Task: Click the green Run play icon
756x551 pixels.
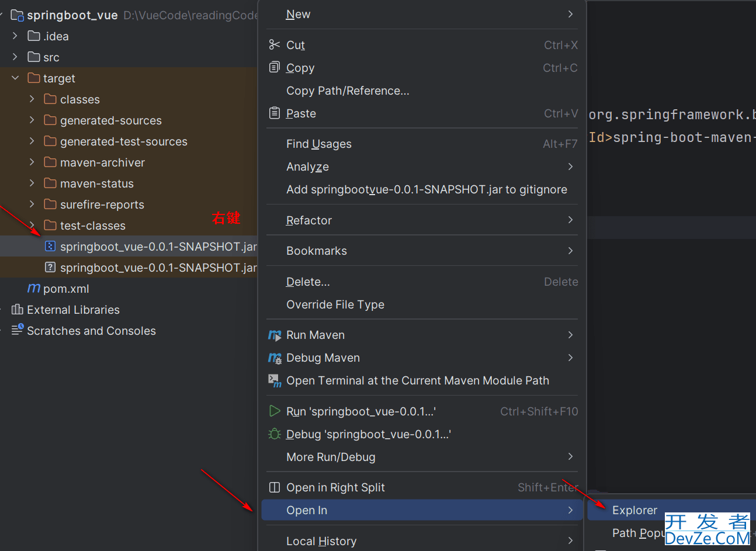Action: (274, 411)
